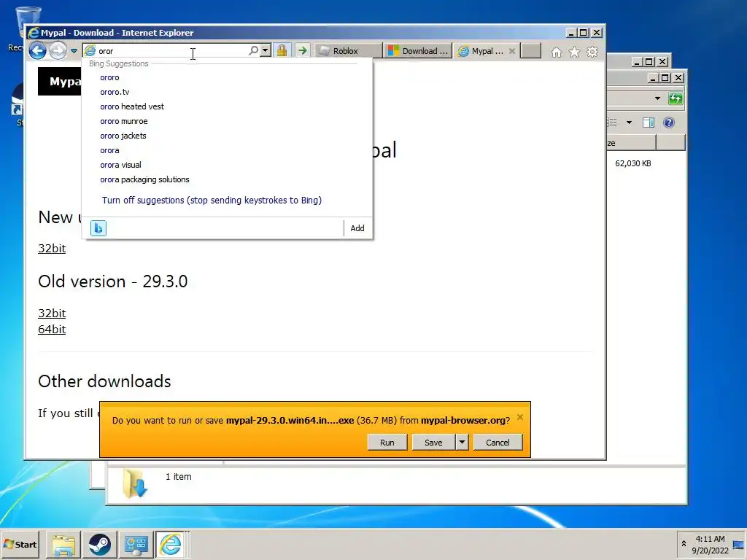
Task: Open the Control Panel taskbar icon
Action: pyautogui.click(x=136, y=544)
